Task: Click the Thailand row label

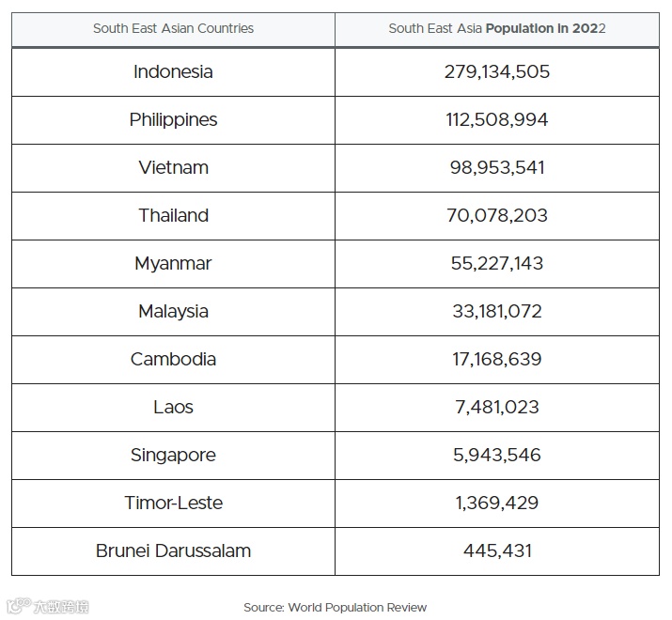Action: click(173, 215)
